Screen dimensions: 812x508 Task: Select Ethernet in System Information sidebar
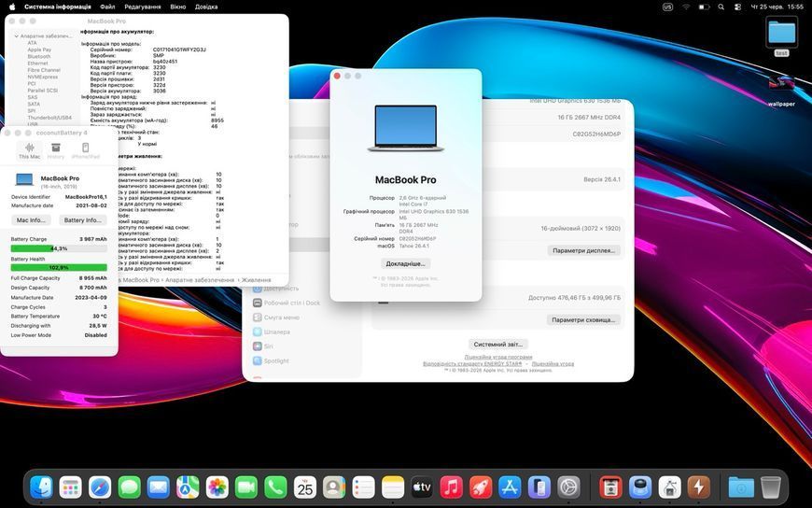(38, 63)
